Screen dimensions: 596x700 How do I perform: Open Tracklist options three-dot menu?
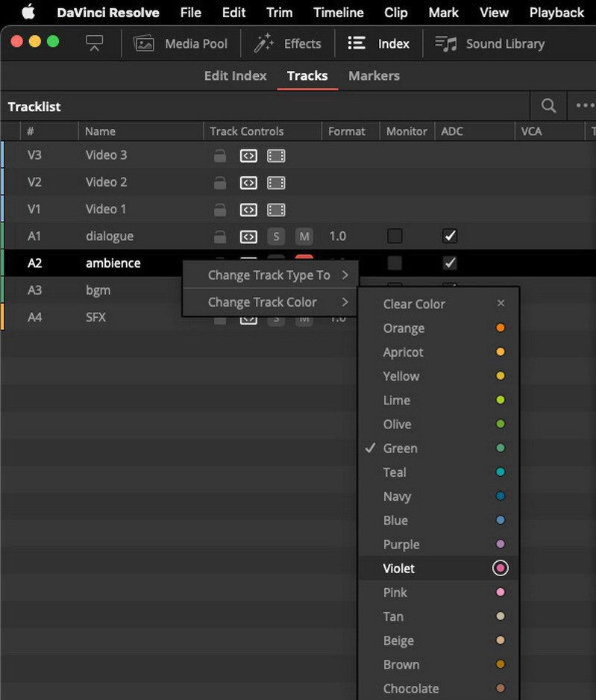click(x=585, y=106)
